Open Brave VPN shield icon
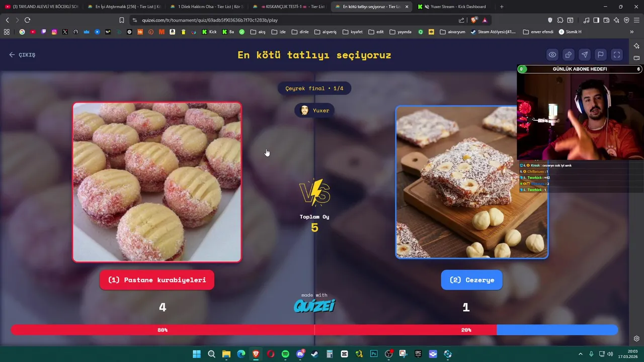644x362 pixels. click(x=626, y=20)
